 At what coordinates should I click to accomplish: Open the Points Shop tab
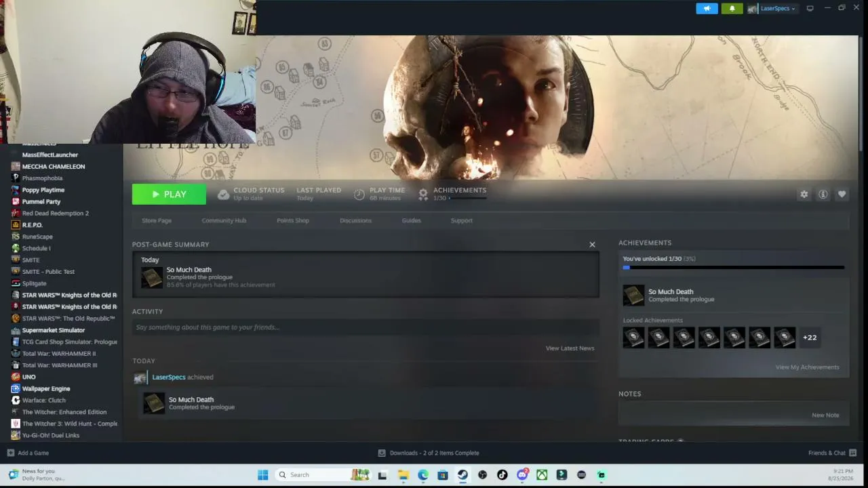293,220
